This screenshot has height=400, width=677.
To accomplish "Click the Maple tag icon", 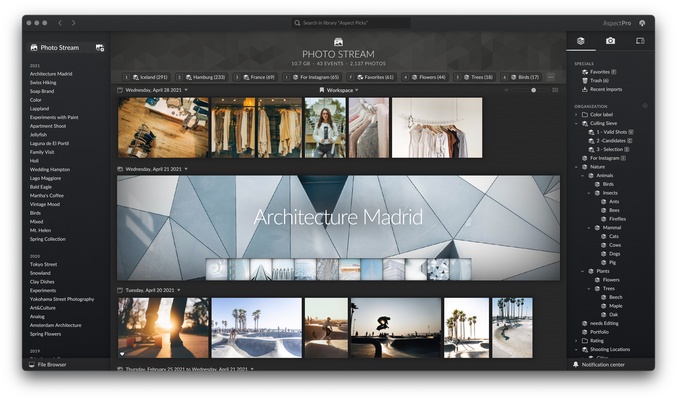I will coord(604,306).
